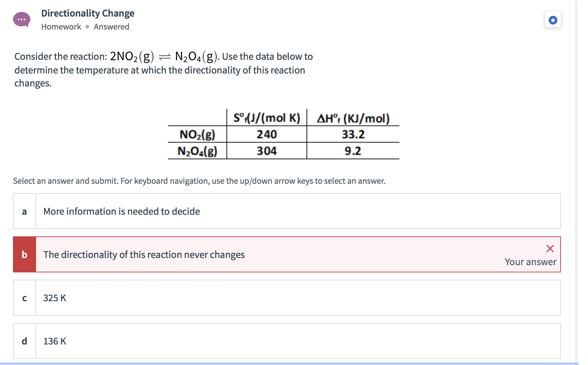Screen dimensions: 588x365
Task: Click the favorite star in the top-right corner
Action: tap(553, 20)
